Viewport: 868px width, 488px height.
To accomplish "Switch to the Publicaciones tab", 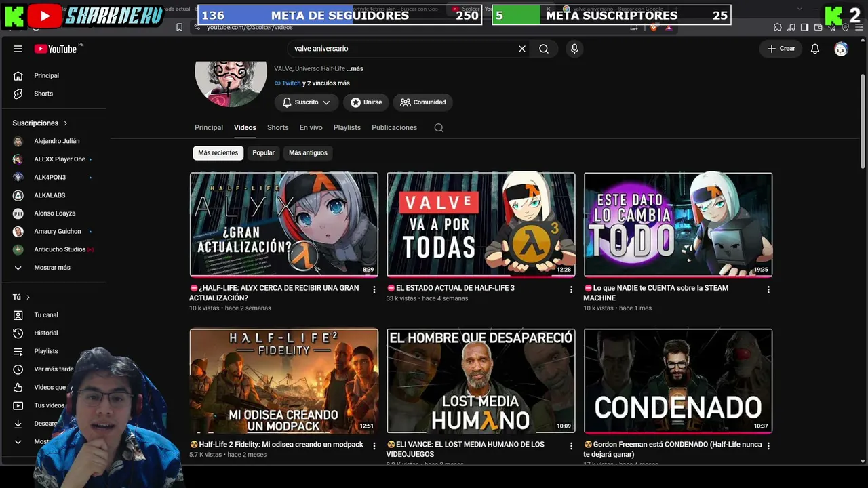I will [394, 128].
